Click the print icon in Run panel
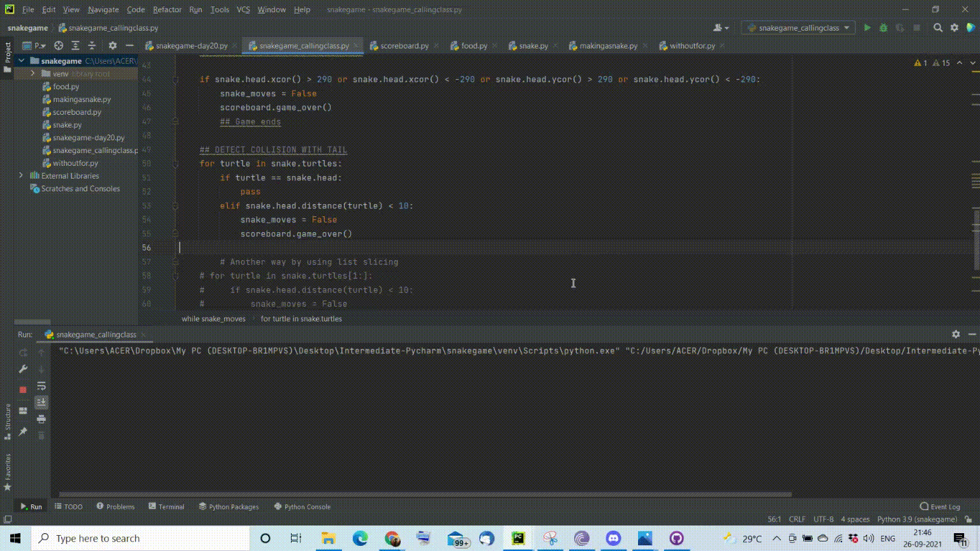 pos(41,419)
